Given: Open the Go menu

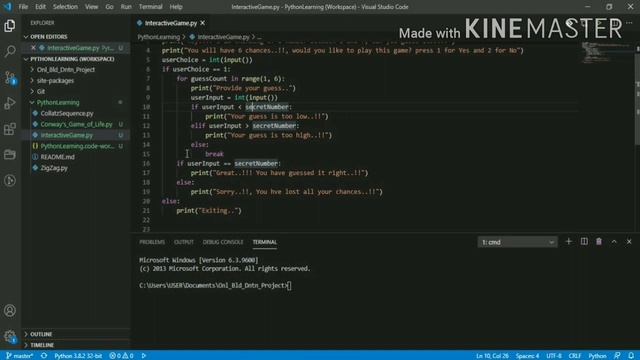Looking at the screenshot, I should (x=109, y=7).
